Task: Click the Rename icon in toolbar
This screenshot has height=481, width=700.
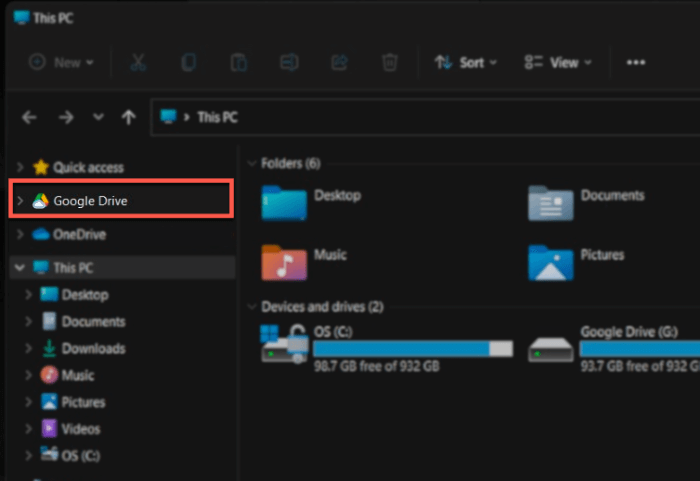Action: (x=289, y=62)
